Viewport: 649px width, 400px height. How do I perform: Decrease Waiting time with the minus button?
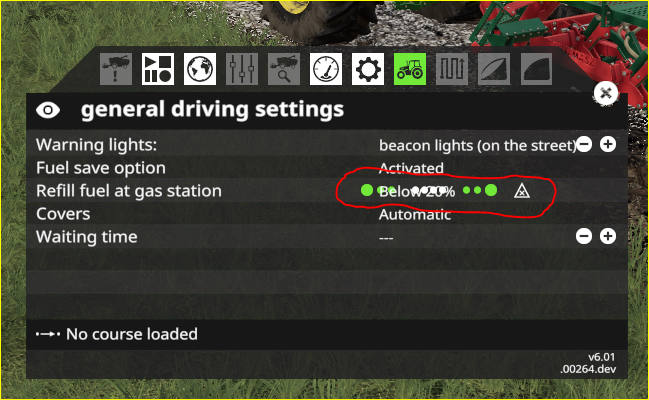point(584,236)
